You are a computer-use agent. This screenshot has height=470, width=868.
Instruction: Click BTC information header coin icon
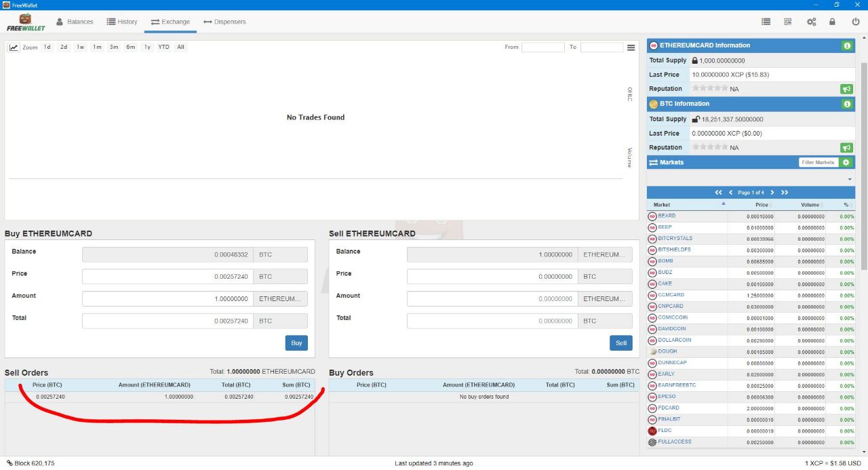654,104
